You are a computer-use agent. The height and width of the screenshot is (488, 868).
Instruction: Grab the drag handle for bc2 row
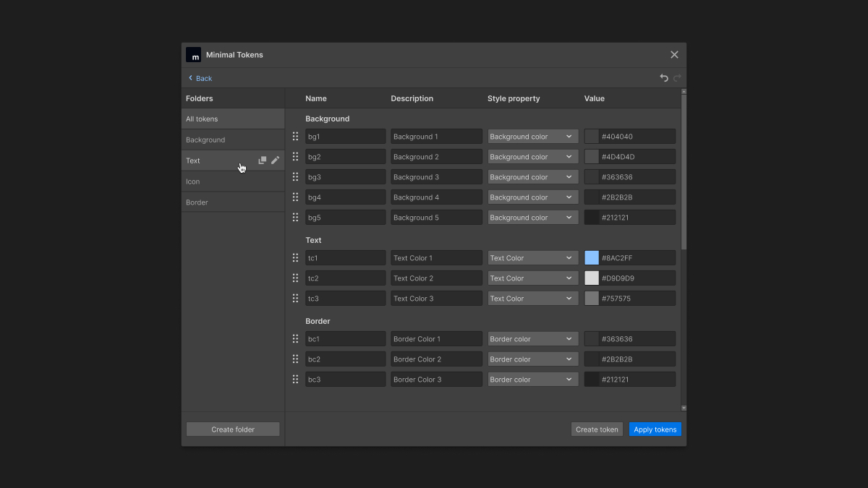coord(295,359)
